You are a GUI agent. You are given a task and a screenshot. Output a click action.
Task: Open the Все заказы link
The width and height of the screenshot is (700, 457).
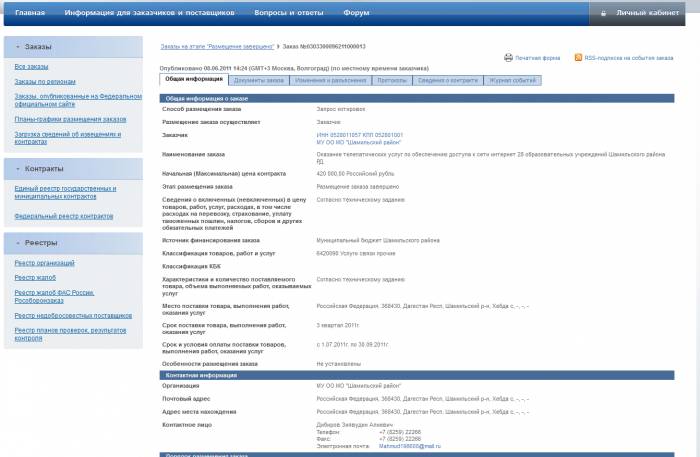[x=32, y=66]
